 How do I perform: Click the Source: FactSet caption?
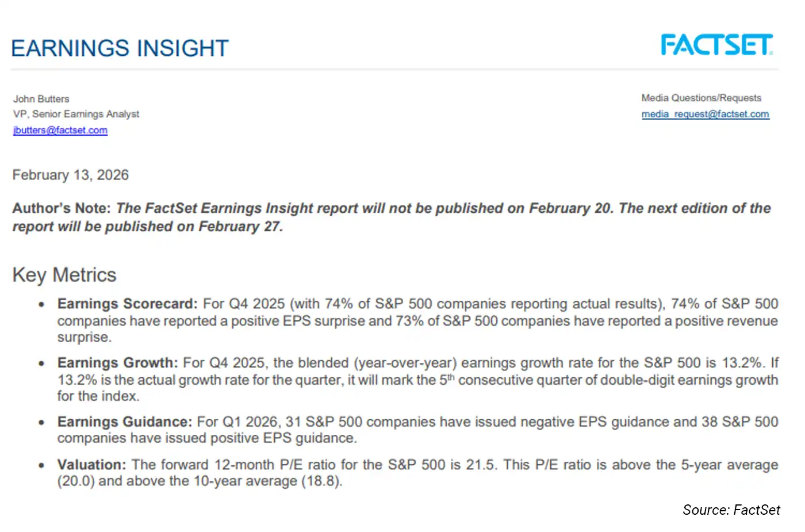coord(731,510)
